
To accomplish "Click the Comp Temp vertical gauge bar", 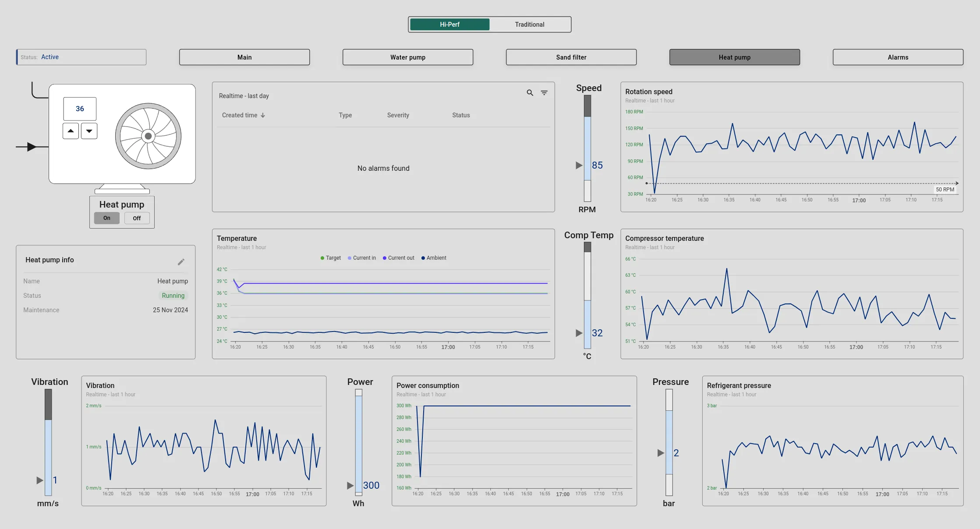I will [587, 296].
